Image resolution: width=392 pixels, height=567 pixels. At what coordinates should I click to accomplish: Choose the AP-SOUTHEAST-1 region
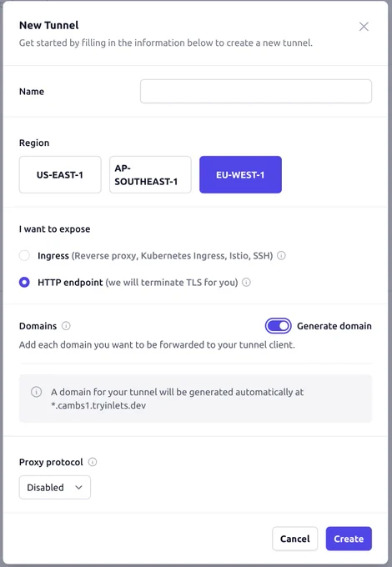[150, 174]
